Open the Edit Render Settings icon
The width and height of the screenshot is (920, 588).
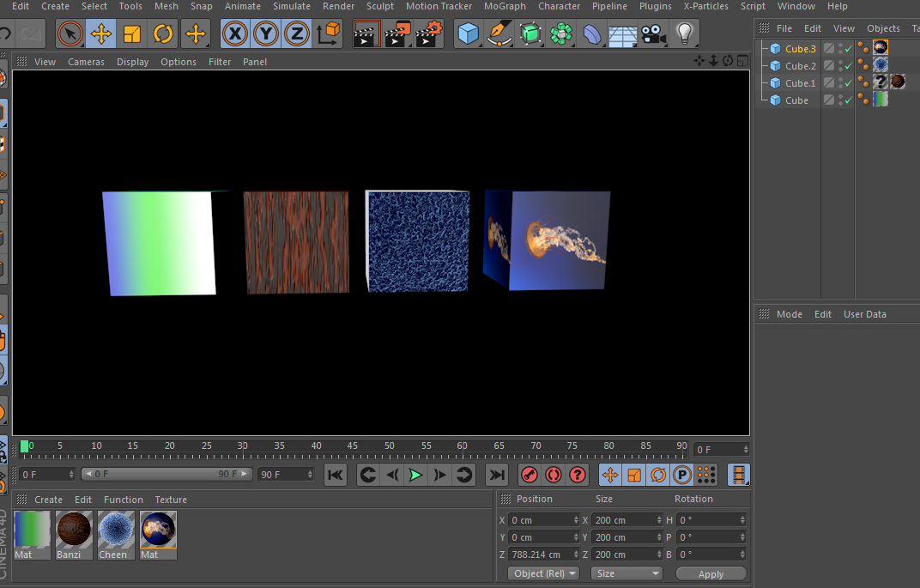[428, 34]
